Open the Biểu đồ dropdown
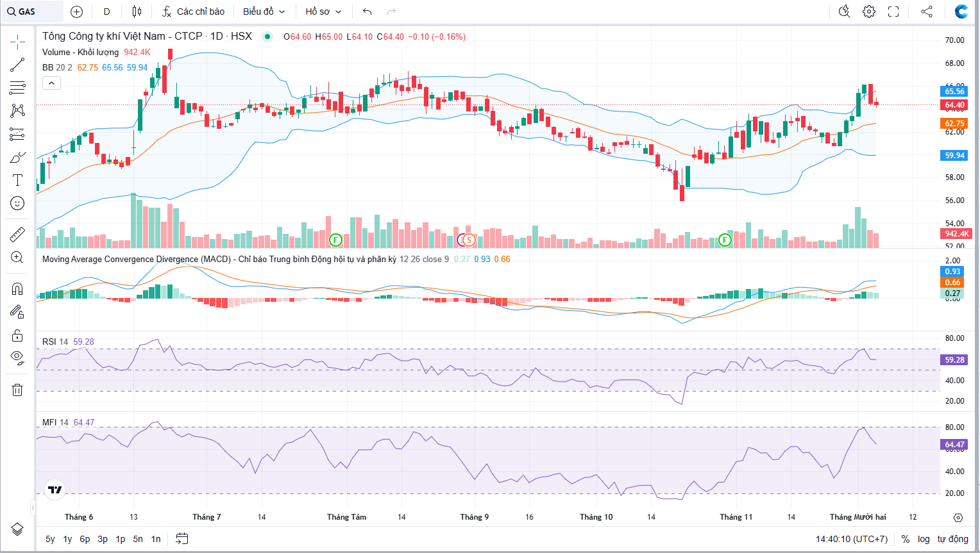The width and height of the screenshot is (980, 553). [264, 12]
